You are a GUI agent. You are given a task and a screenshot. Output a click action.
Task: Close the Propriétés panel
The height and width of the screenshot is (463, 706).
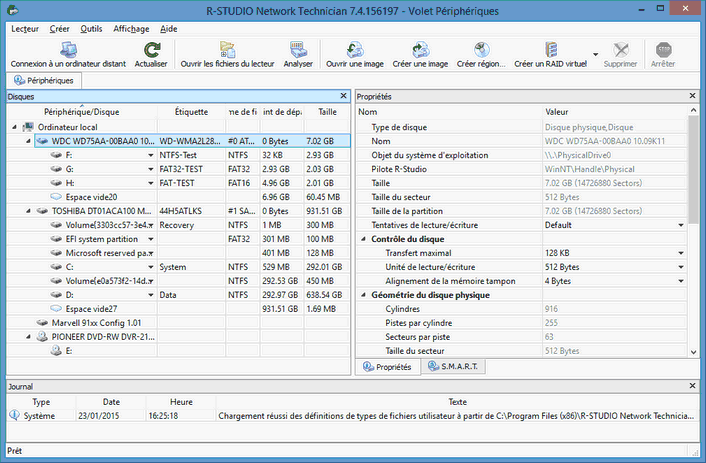(692, 96)
